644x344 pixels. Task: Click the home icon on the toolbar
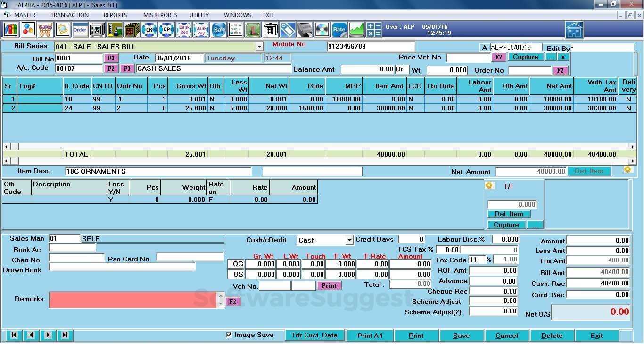coord(574,29)
